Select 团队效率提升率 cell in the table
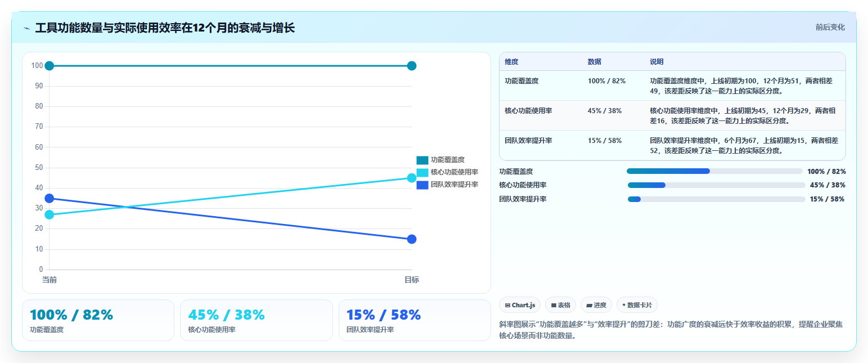Image resolution: width=868 pixels, height=363 pixels. pyautogui.click(x=528, y=141)
